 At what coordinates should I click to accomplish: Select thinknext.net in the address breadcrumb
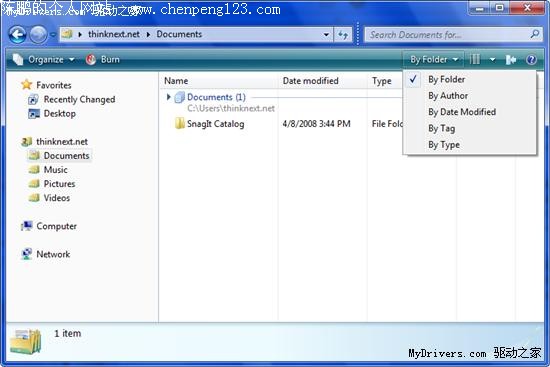click(114, 34)
